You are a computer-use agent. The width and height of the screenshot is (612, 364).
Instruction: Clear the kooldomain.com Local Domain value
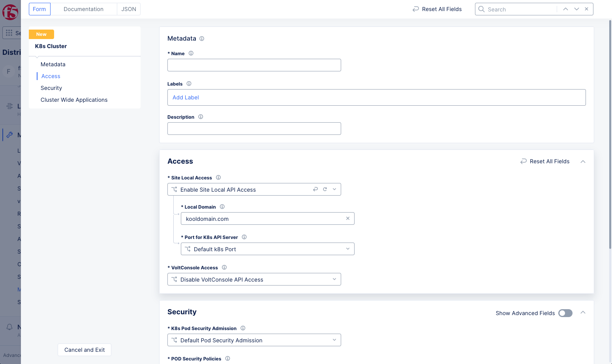click(348, 218)
